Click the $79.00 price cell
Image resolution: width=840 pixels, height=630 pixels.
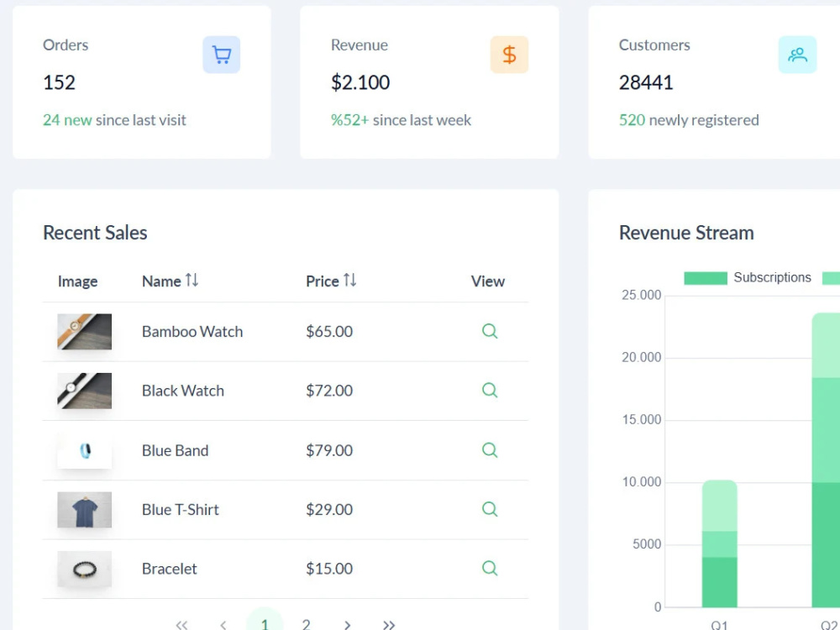(x=329, y=450)
